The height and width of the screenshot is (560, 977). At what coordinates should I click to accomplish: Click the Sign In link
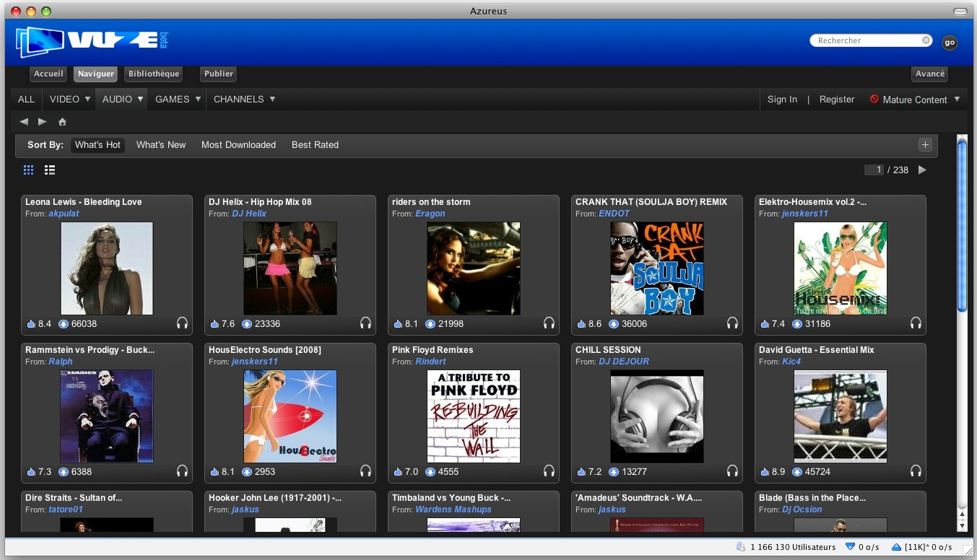coord(782,100)
